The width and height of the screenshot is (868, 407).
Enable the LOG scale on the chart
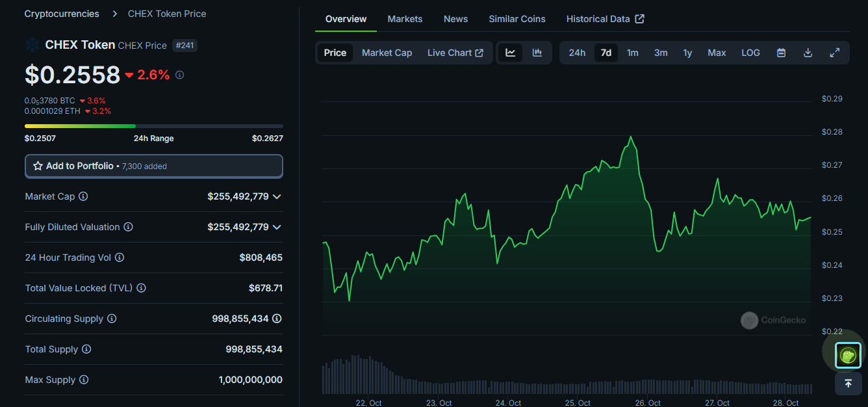coord(750,52)
